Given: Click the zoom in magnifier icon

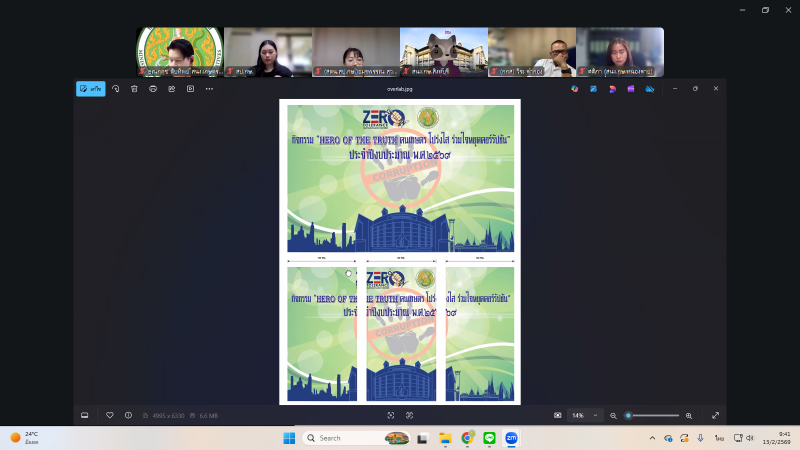Looking at the screenshot, I should click(x=689, y=415).
